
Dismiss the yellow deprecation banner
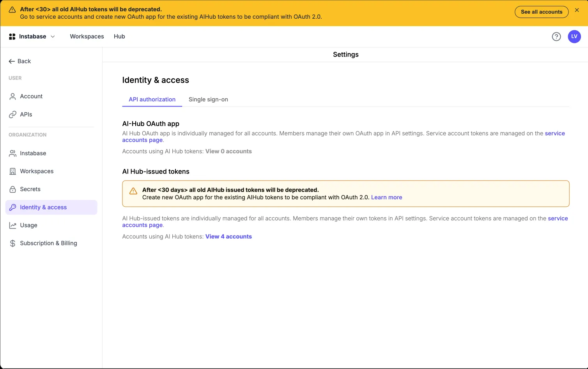(577, 10)
